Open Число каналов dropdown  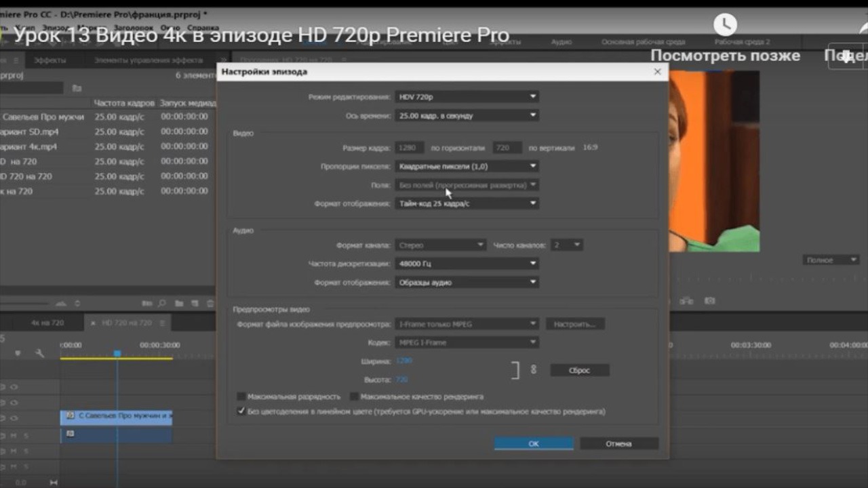566,245
